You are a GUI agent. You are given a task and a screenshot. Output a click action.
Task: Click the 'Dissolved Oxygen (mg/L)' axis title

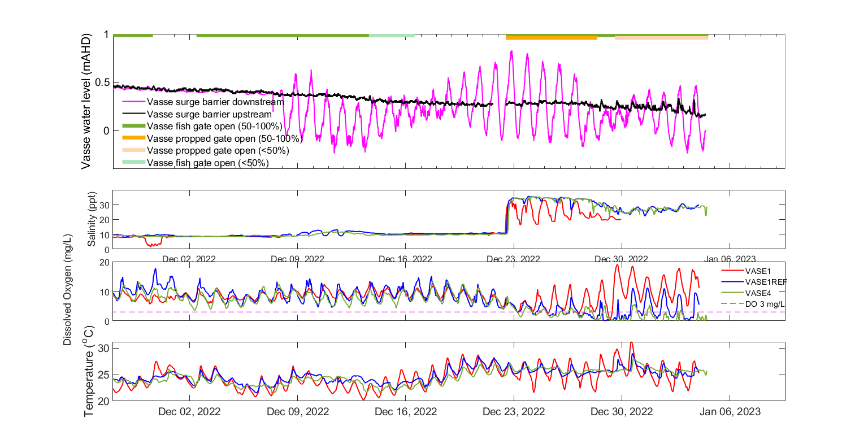point(68,291)
